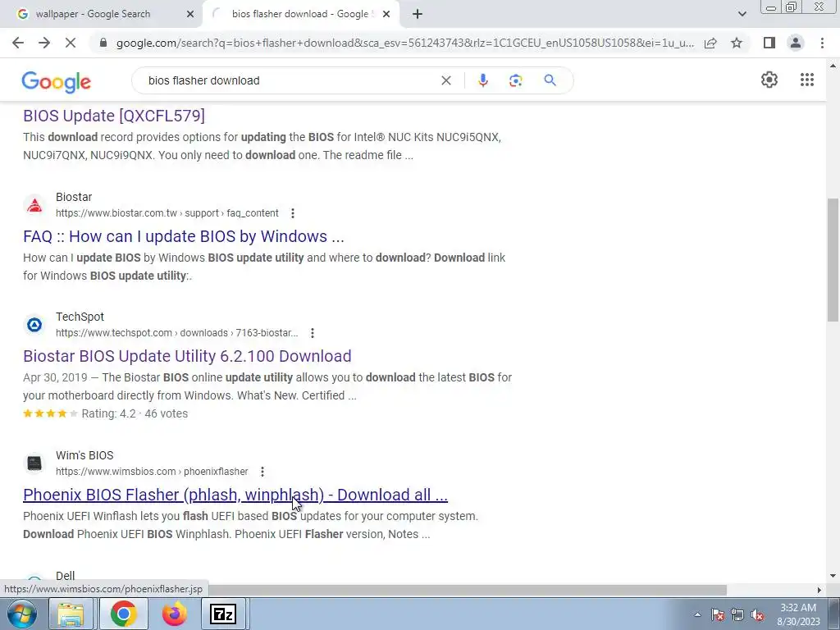
Task: Switch to the wallpaper Google Search tab
Action: tap(102, 14)
